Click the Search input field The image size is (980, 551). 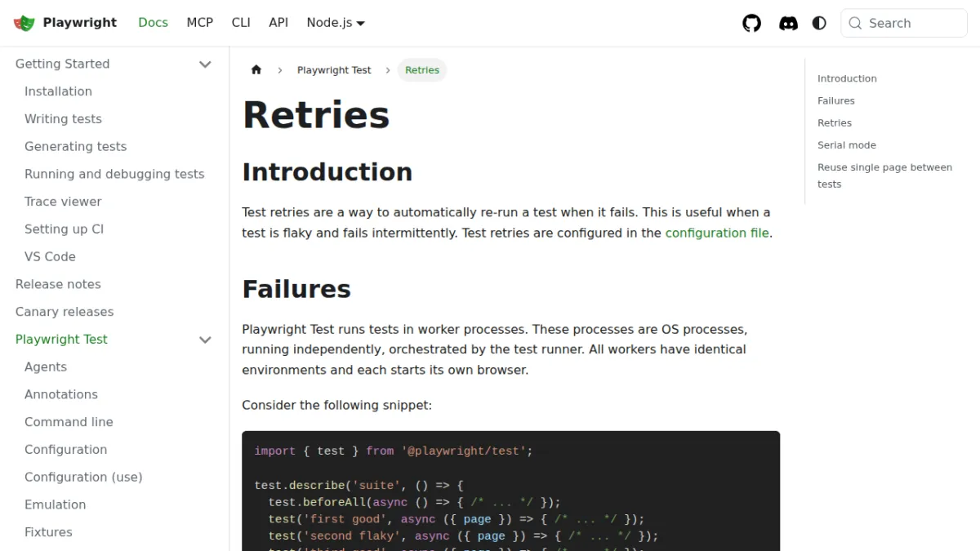coord(904,23)
